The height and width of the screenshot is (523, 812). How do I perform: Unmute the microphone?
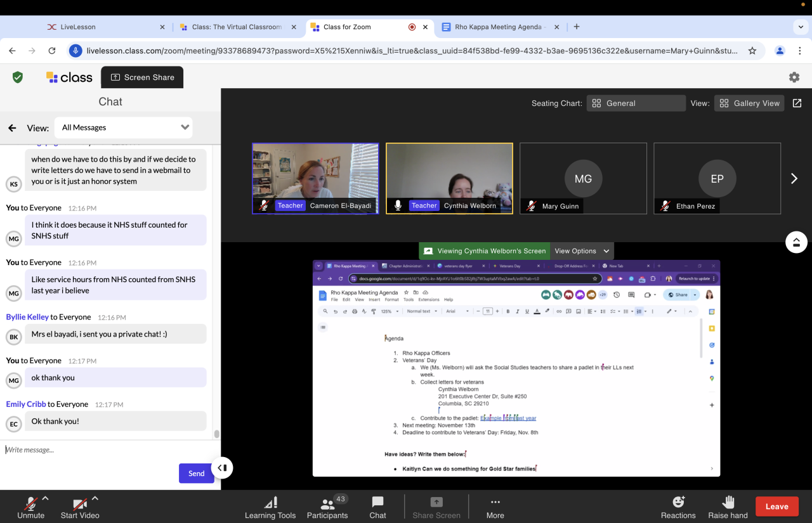coord(30,507)
